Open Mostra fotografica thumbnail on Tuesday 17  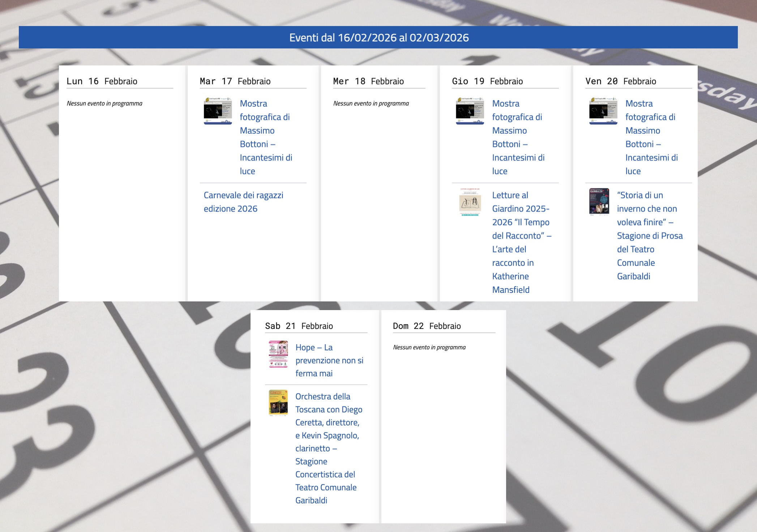[218, 111]
